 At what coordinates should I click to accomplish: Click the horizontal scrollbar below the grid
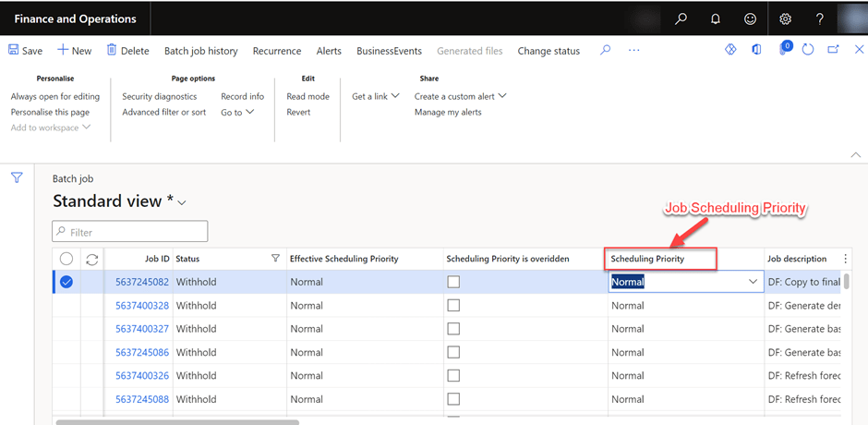point(177,422)
